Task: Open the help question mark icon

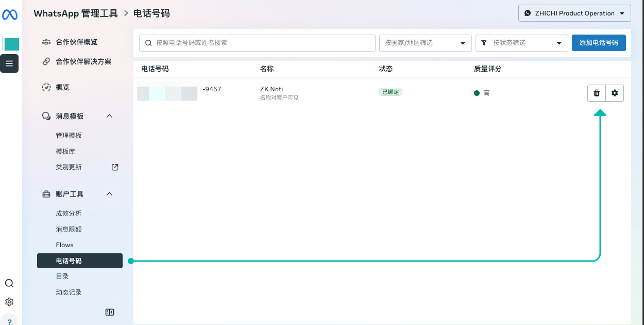Action: click(9, 321)
